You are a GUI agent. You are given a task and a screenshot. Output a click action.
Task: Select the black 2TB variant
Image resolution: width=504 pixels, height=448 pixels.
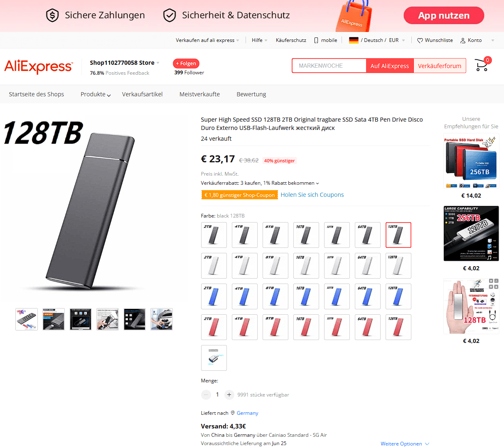coord(214,235)
